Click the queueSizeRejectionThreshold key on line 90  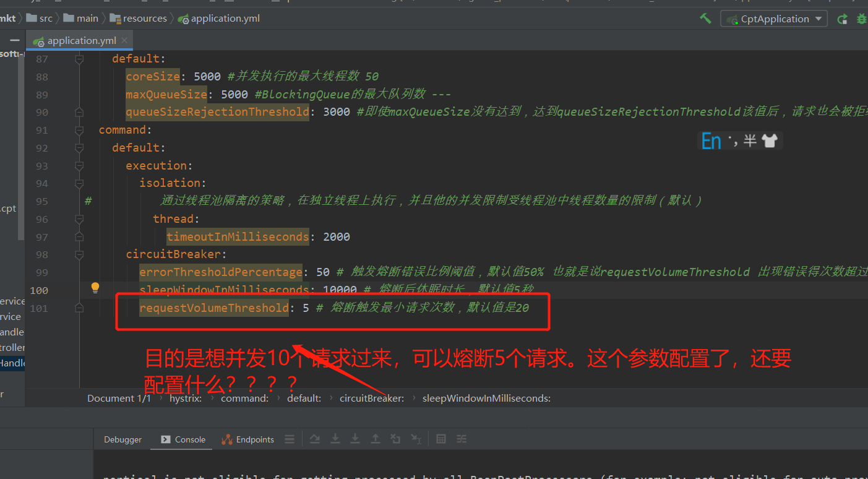click(217, 112)
